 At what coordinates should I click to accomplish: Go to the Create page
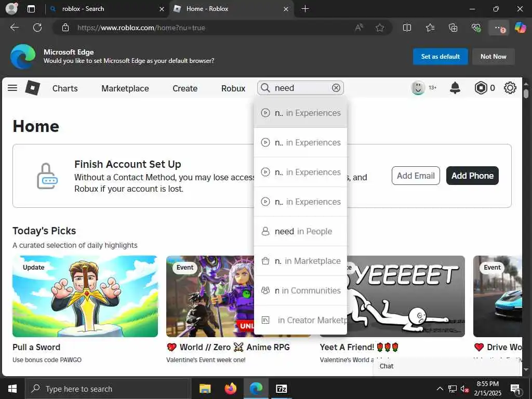(x=185, y=88)
